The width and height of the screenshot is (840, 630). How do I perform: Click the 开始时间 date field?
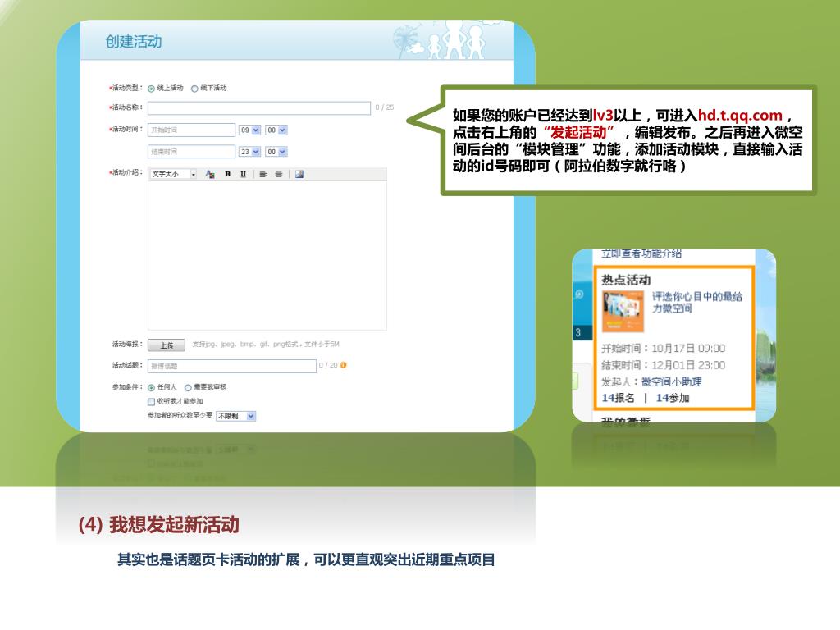pyautogui.click(x=191, y=130)
